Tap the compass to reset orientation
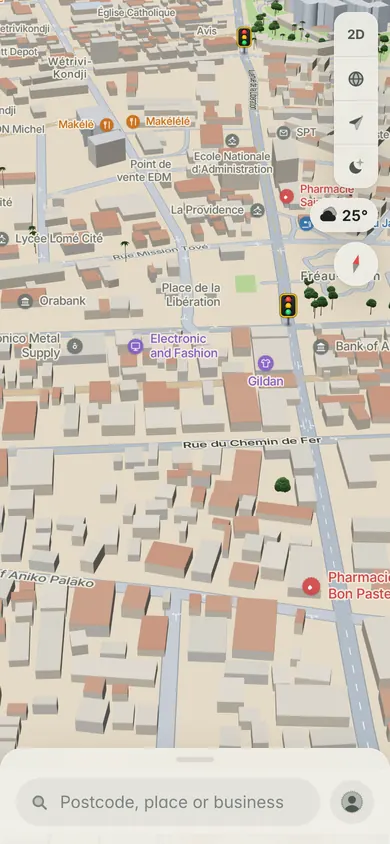The image size is (390, 844). pyautogui.click(x=356, y=264)
